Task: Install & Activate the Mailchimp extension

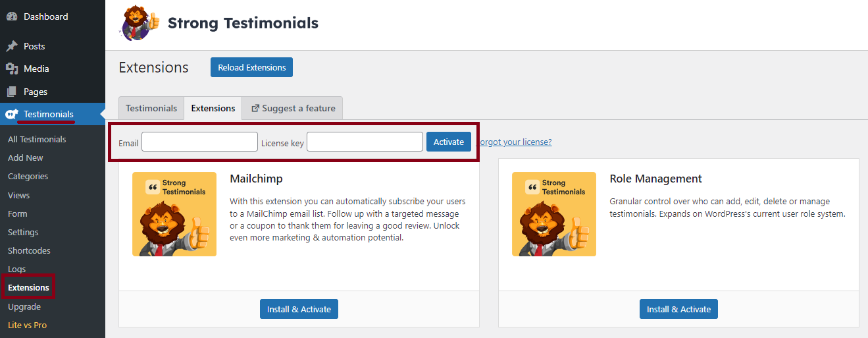Action: point(299,309)
